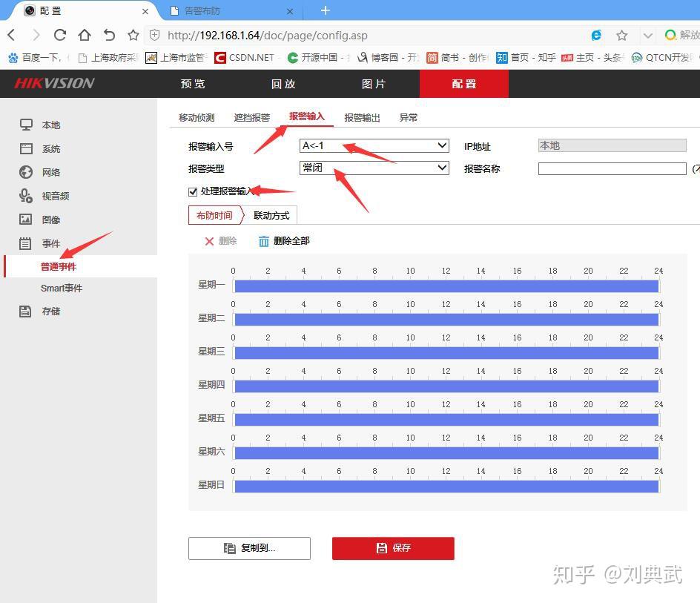Click the 保存 save button
Image resolution: width=700 pixels, height=603 pixels.
[x=393, y=548]
